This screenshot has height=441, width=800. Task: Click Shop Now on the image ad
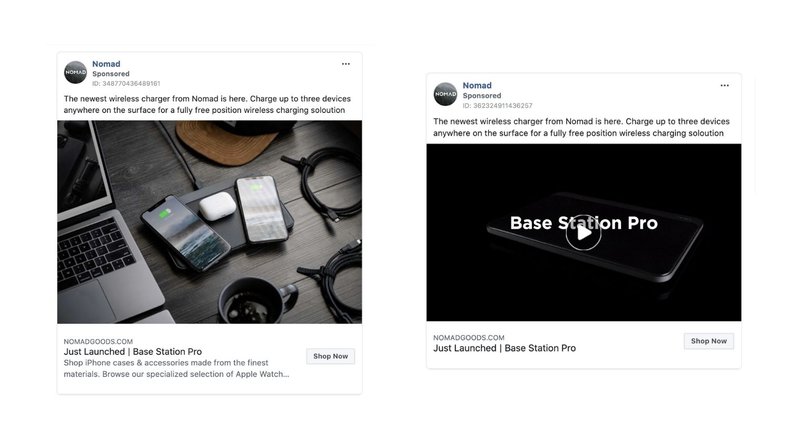[330, 356]
